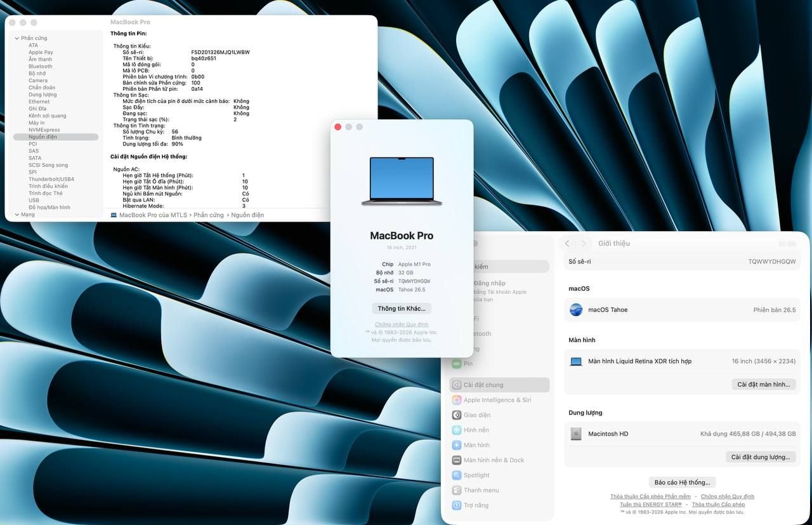Viewport: 812px width, 525px height.
Task: Select ATA in the hardware list
Action: [x=33, y=45]
